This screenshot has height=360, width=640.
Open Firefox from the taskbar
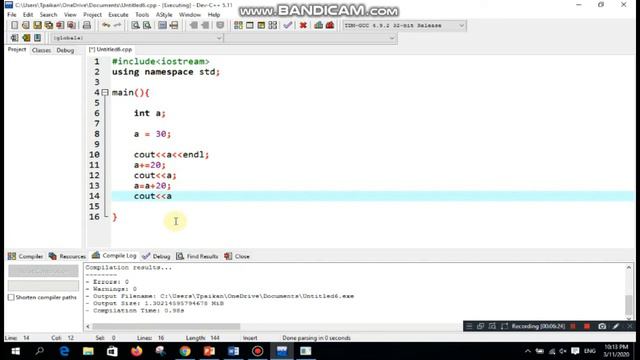click(136, 351)
